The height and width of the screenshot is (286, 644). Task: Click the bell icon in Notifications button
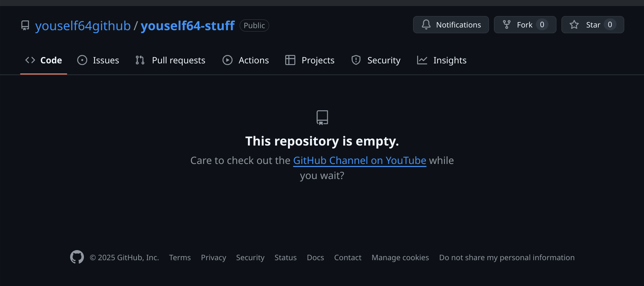426,24
